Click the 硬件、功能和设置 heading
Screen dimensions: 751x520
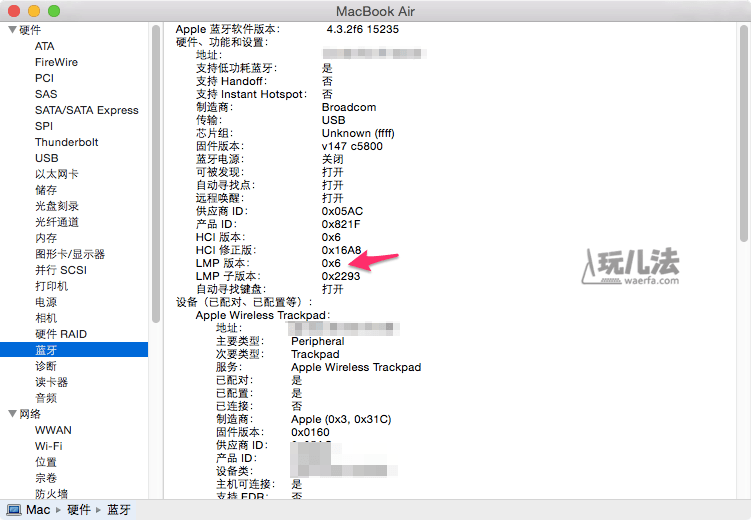pyautogui.click(x=222, y=42)
